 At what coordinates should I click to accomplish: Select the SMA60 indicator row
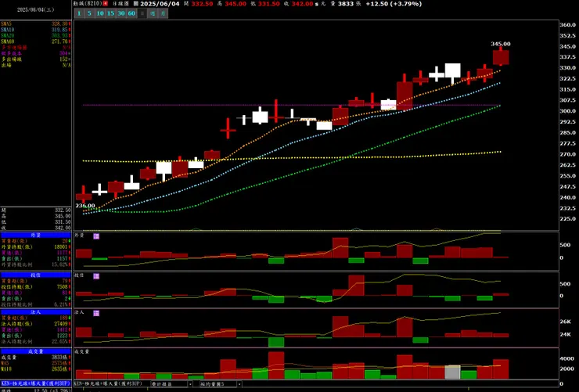click(x=35, y=41)
